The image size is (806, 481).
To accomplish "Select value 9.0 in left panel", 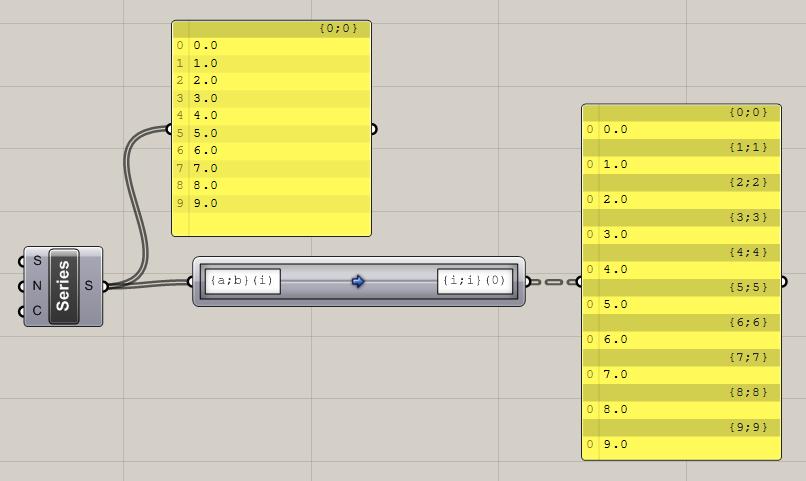I will point(206,203).
